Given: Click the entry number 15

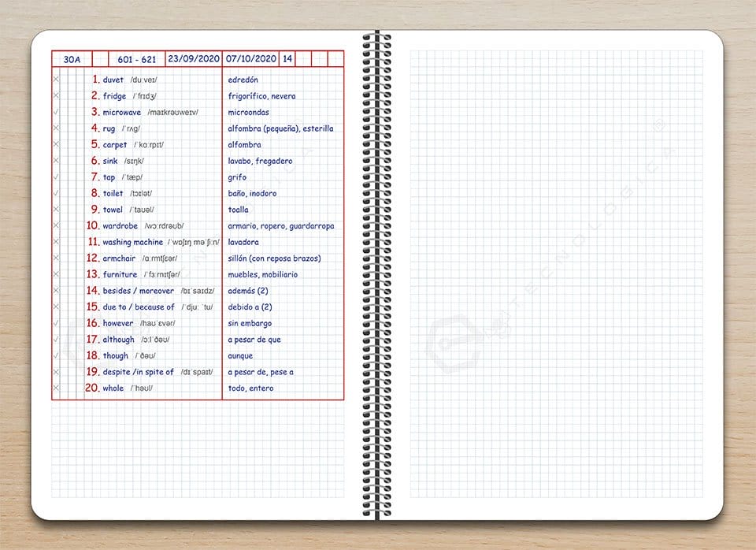Looking at the screenshot, I should pyautogui.click(x=92, y=307).
